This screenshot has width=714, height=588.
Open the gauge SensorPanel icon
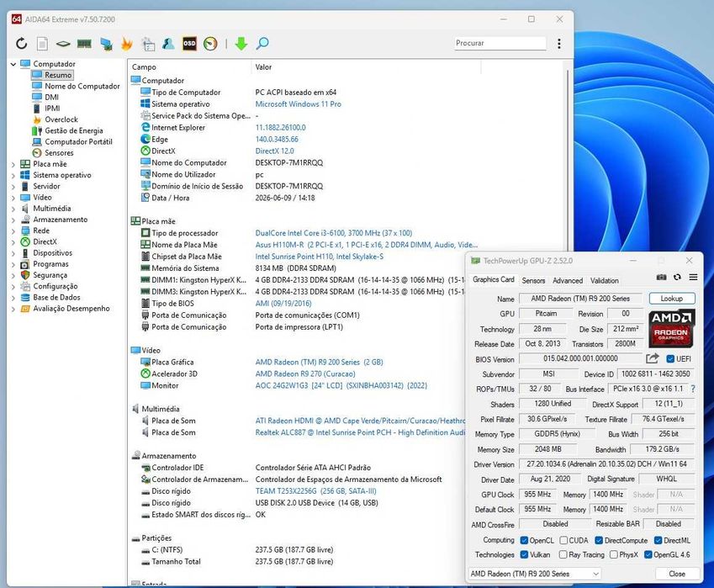click(x=210, y=44)
